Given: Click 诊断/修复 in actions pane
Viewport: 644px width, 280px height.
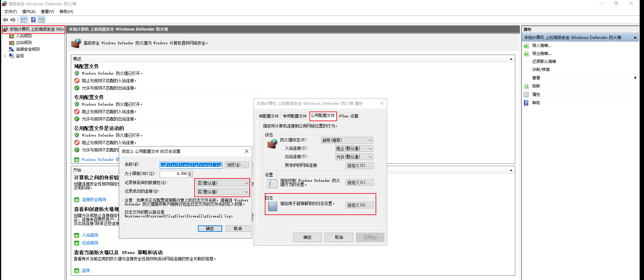Looking at the screenshot, I should click(x=541, y=70).
